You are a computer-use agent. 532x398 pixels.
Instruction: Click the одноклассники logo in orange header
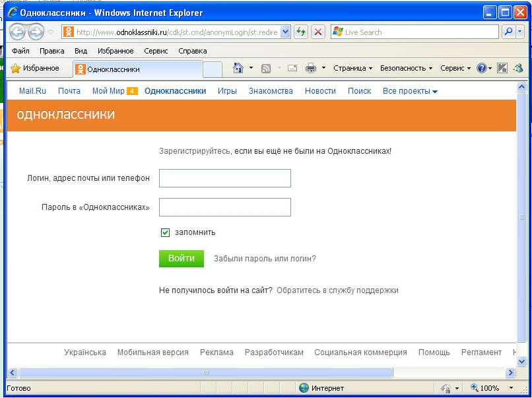(x=66, y=114)
